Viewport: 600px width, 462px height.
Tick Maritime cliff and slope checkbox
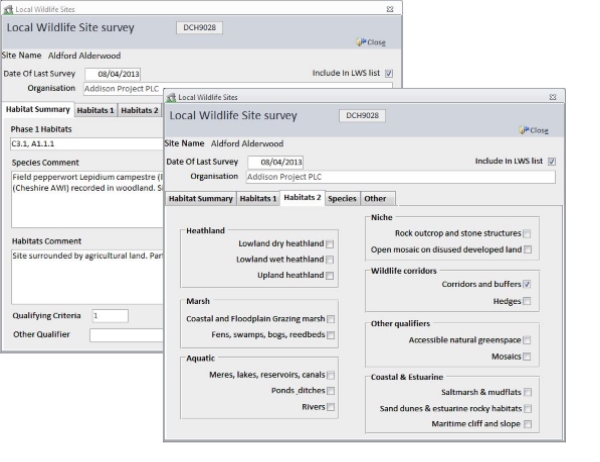pyautogui.click(x=528, y=424)
